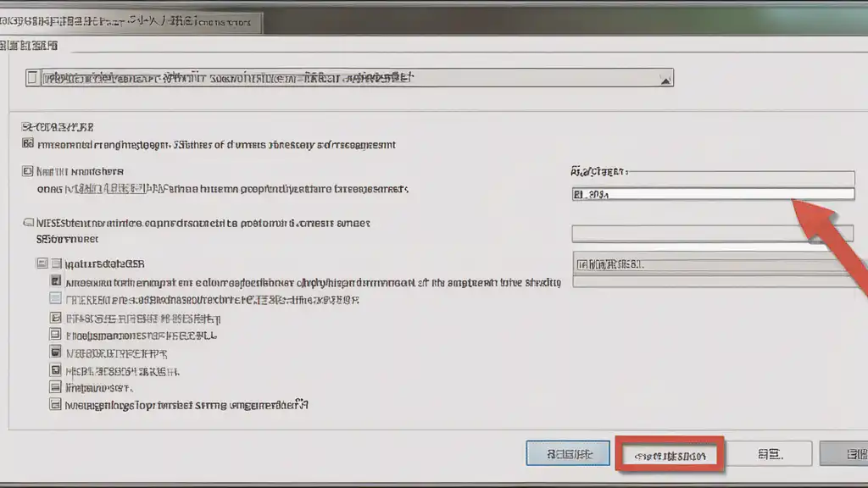Collapse the tree node heading the indented list

(x=42, y=263)
